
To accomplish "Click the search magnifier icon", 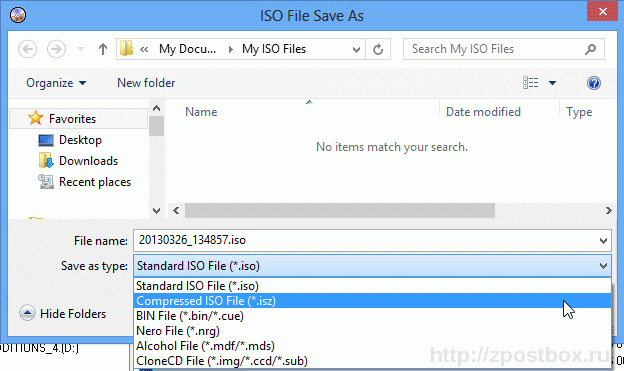I will [x=591, y=49].
